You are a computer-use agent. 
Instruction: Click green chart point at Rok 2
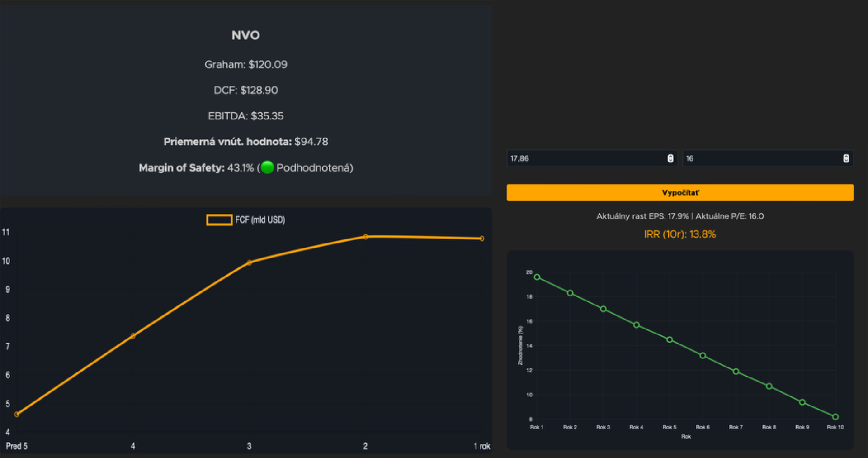tap(570, 293)
